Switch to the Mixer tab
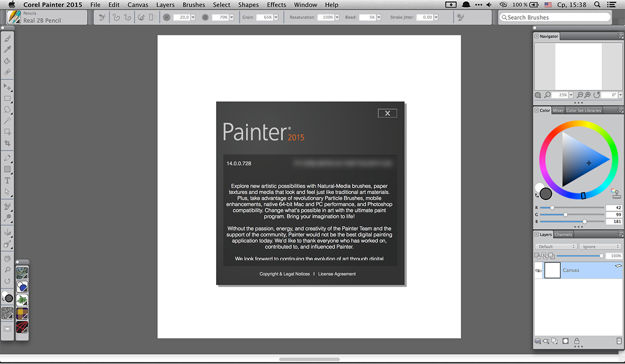625x364 pixels. [x=558, y=110]
